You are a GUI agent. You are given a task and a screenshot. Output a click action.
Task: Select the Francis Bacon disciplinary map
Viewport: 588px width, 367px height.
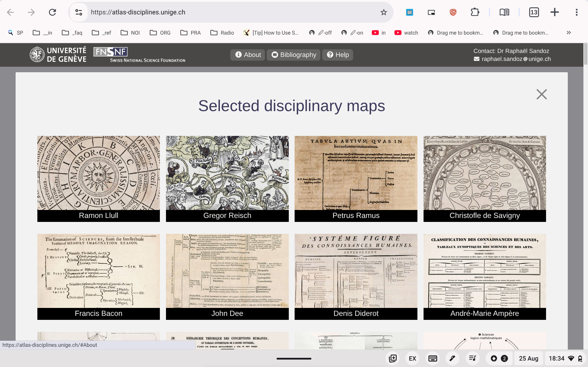tap(98, 277)
